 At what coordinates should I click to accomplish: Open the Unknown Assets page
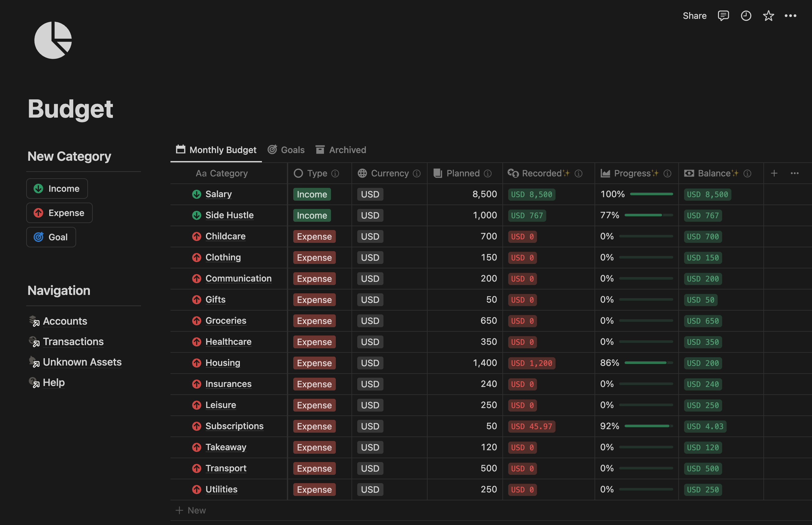(82, 362)
